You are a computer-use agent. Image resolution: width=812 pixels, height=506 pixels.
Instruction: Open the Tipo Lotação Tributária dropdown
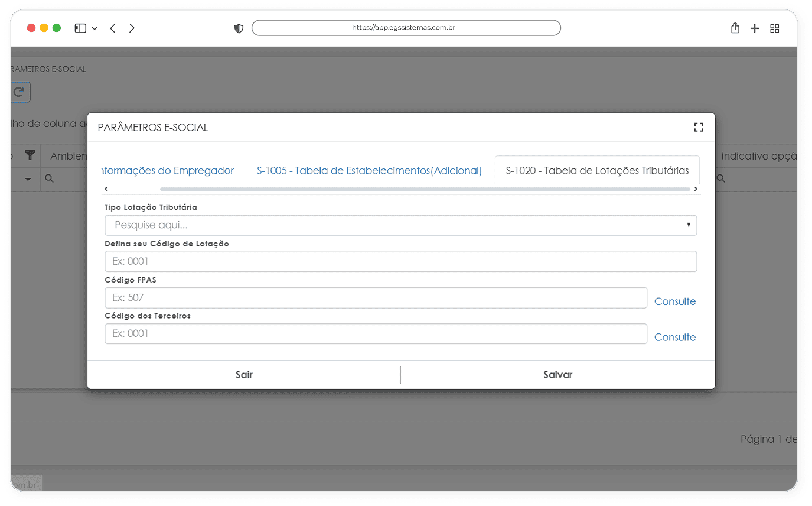[x=400, y=225]
